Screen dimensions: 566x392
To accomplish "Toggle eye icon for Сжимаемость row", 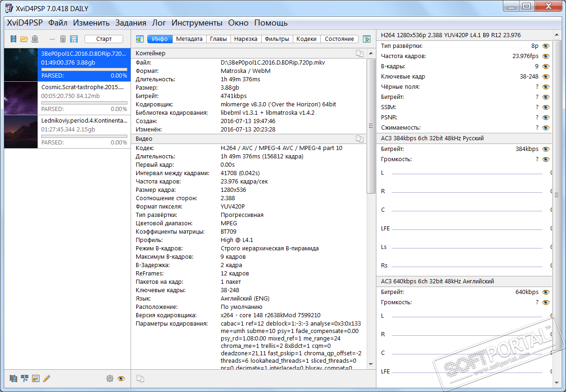I will tap(546, 128).
